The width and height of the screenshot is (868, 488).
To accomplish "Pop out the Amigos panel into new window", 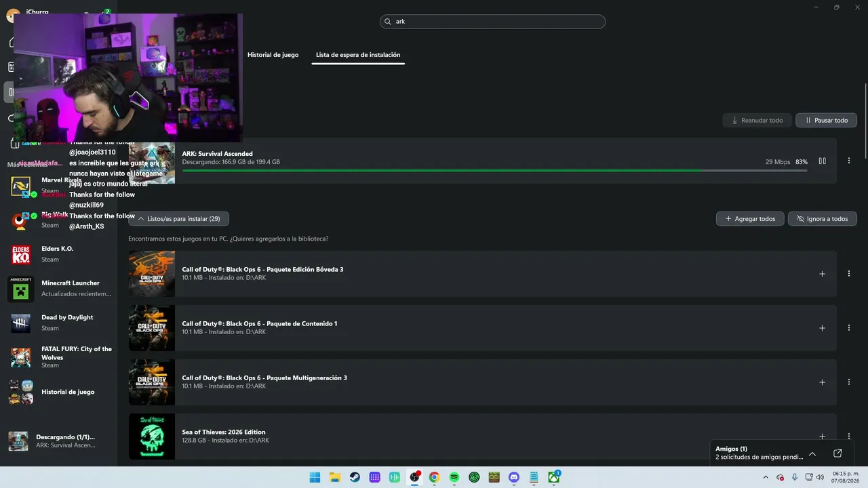I will tap(837, 453).
